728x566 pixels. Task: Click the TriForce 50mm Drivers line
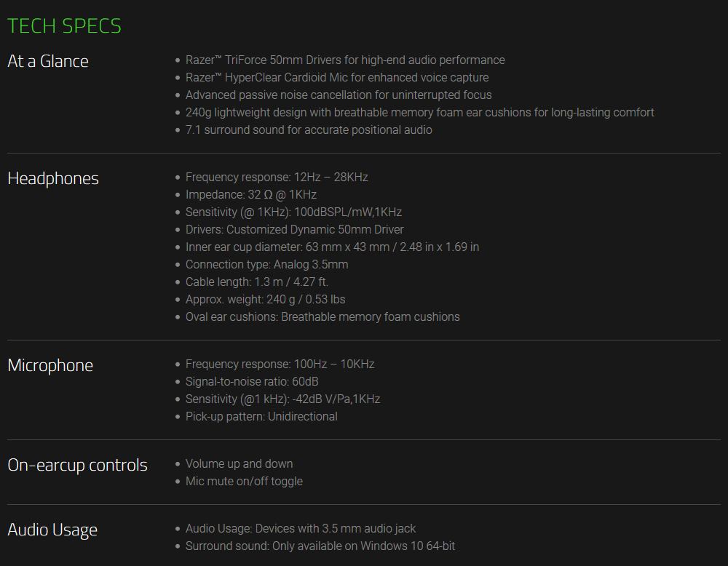point(345,60)
